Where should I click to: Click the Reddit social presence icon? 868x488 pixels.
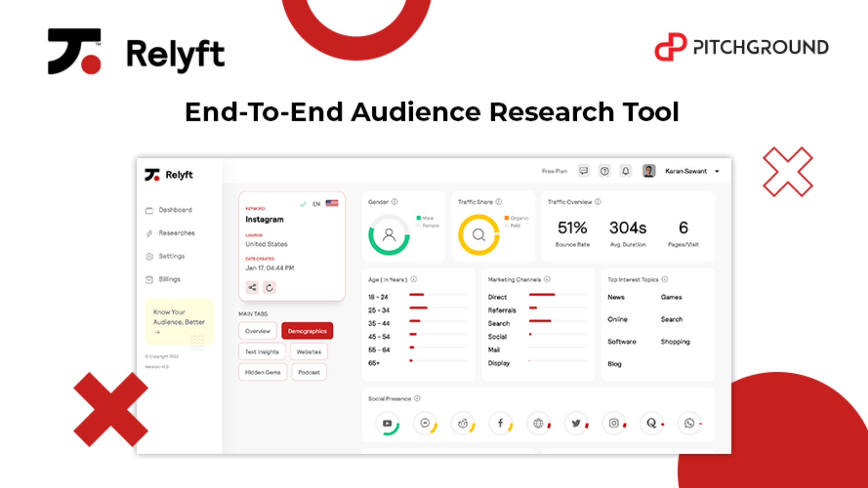(463, 423)
